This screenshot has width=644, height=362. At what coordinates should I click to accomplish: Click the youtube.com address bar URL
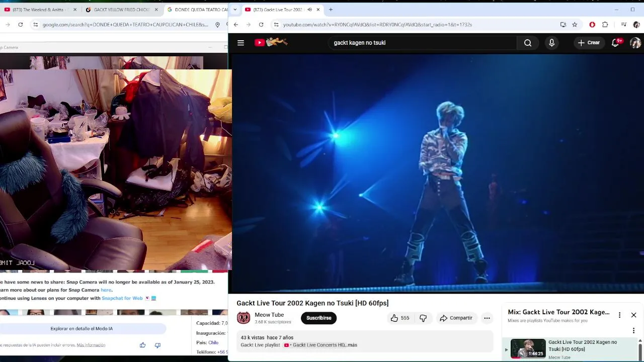click(377, 25)
